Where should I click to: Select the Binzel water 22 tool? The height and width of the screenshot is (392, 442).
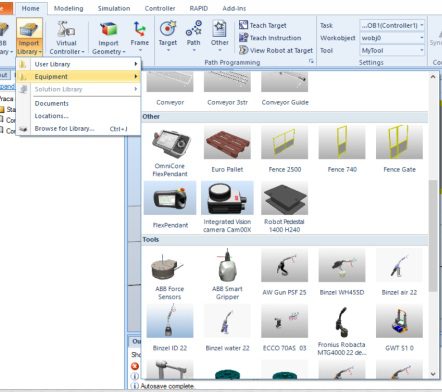click(227, 329)
